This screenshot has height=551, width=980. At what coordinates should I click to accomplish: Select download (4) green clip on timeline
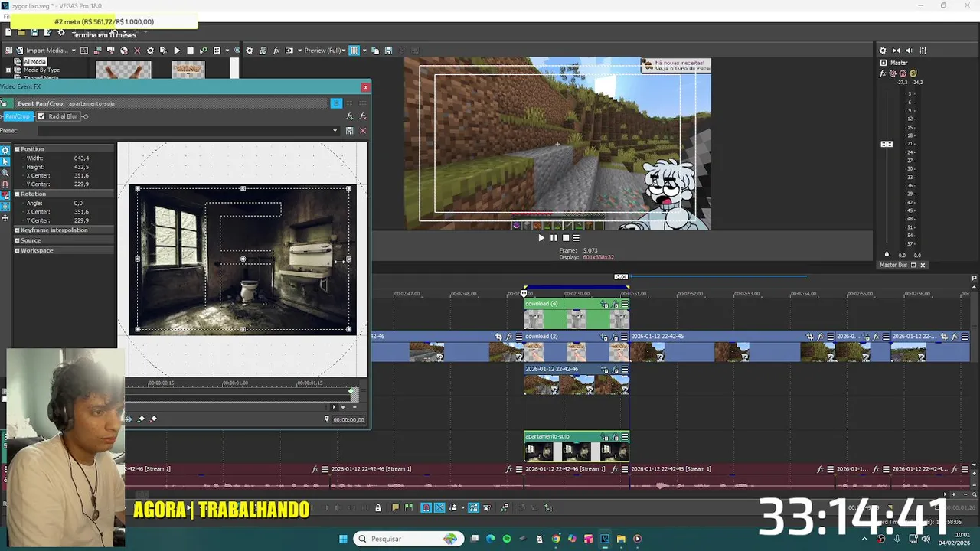[576, 315]
